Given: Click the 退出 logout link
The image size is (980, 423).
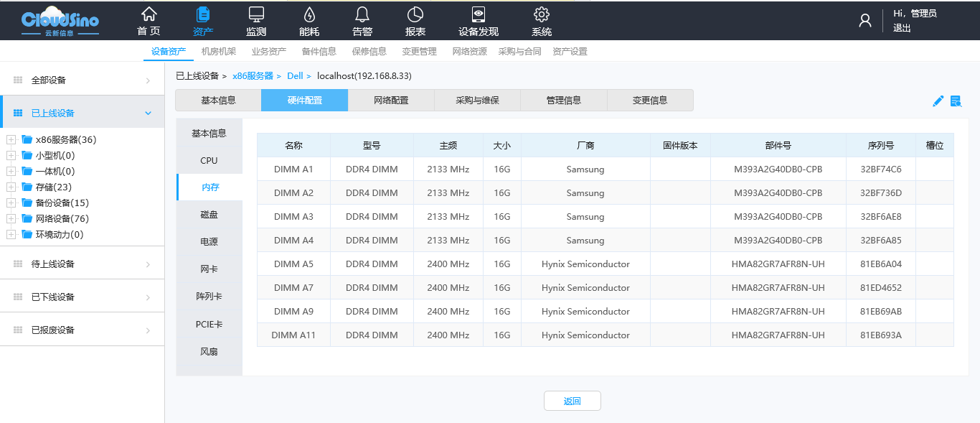Looking at the screenshot, I should [x=902, y=28].
